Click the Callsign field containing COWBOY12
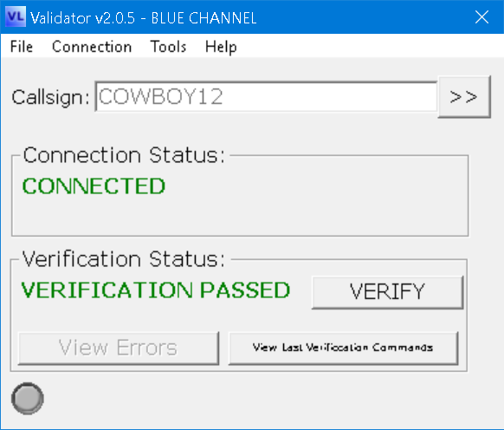 click(266, 97)
